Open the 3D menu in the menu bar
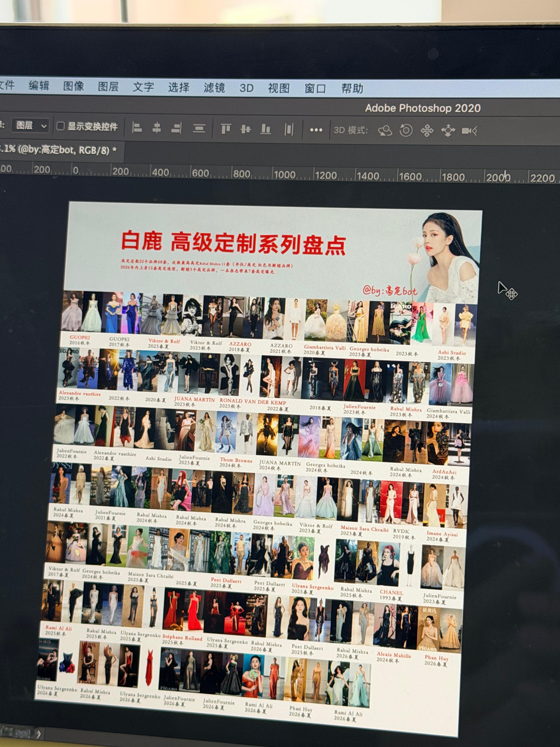 (246, 88)
